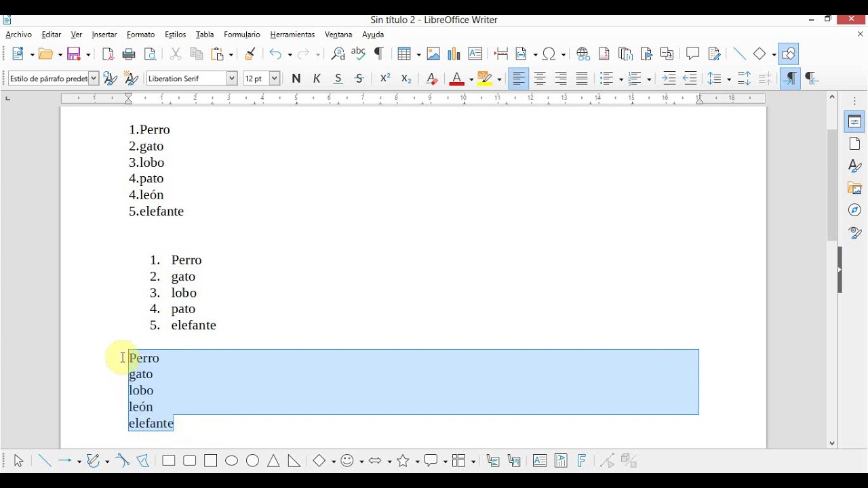Open the numbered list style dropdown arrow
Screen dimensions: 868x488
point(649,79)
